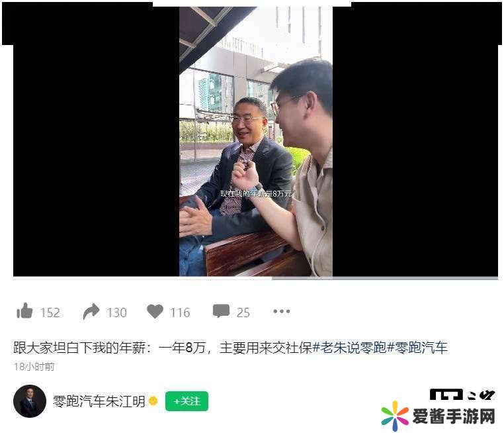Click the share arrow icon
504x433 pixels.
pyautogui.click(x=91, y=311)
